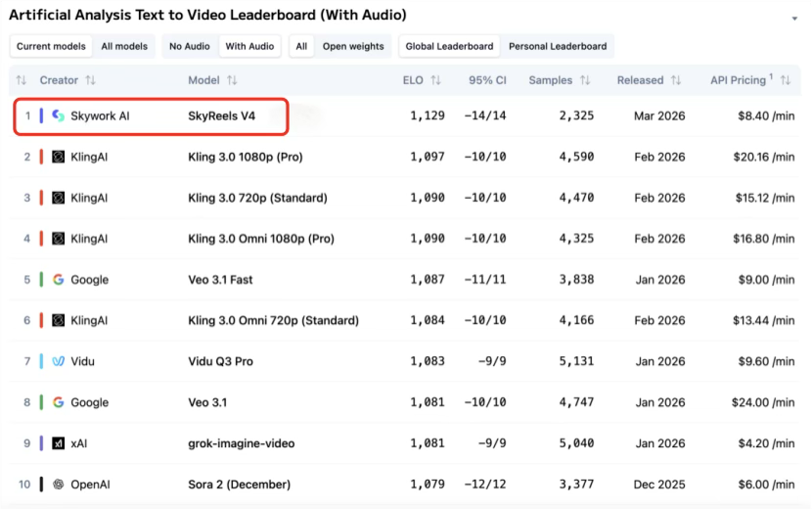Screen dimensions: 812x509
Task: Switch to Global Leaderboard tab
Action: (449, 46)
